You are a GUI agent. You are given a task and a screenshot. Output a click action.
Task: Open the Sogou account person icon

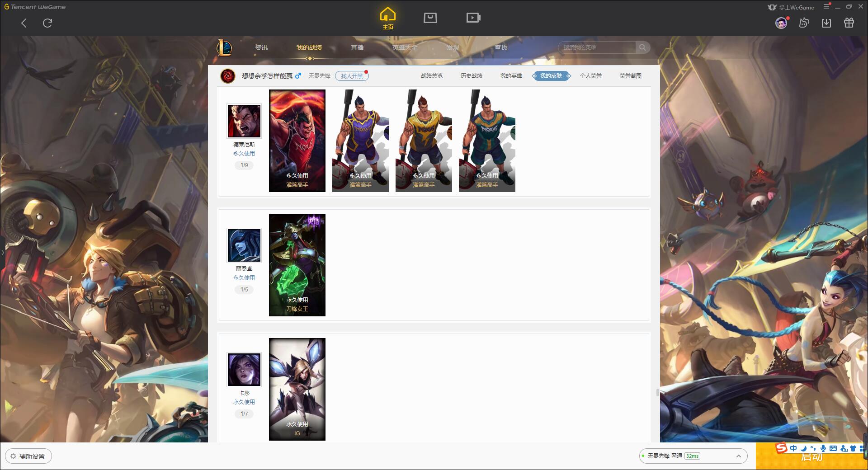(x=844, y=448)
